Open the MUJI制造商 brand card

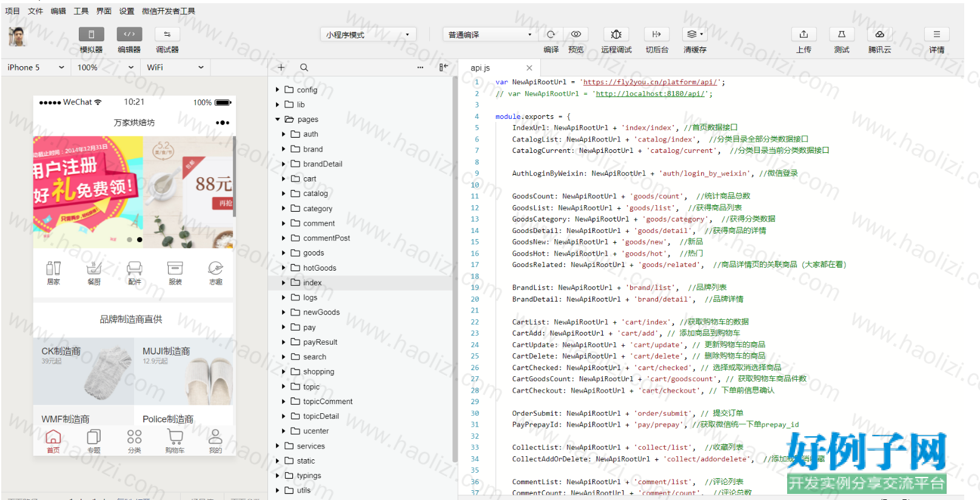click(184, 371)
